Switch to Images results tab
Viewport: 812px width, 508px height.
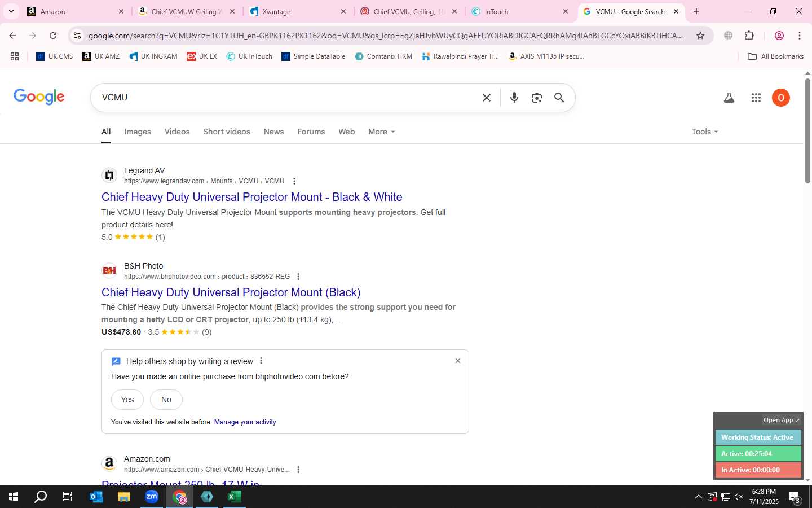click(x=138, y=132)
